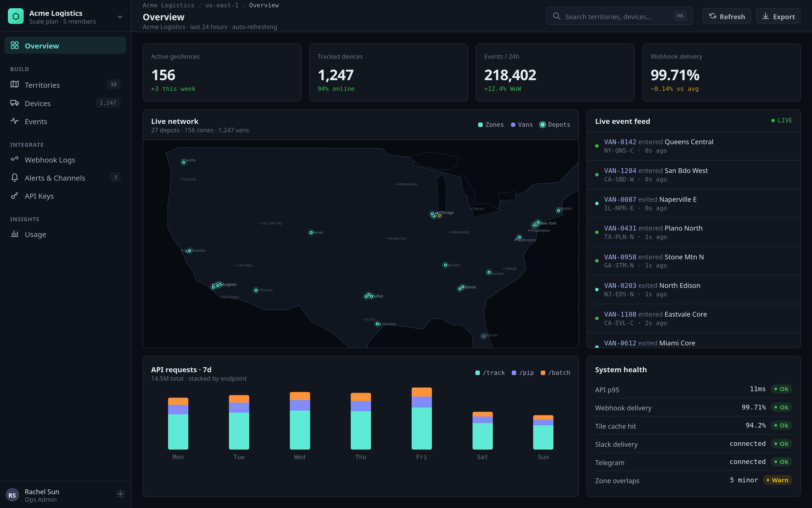
Task: Click the Export button
Action: pyautogui.click(x=778, y=16)
